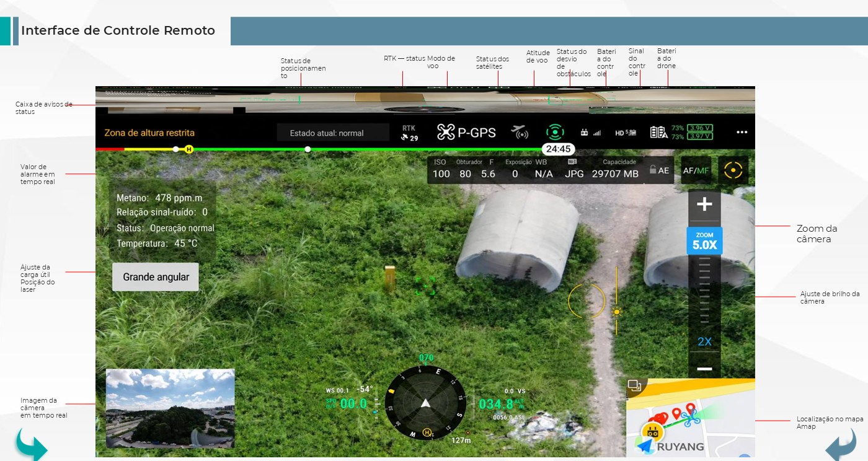
Task: Toggle the AE exposure lock
Action: (659, 170)
